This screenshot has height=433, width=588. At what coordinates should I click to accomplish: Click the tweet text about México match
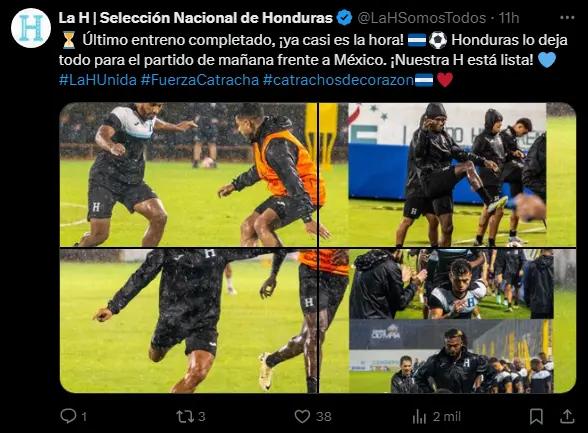coord(313,49)
